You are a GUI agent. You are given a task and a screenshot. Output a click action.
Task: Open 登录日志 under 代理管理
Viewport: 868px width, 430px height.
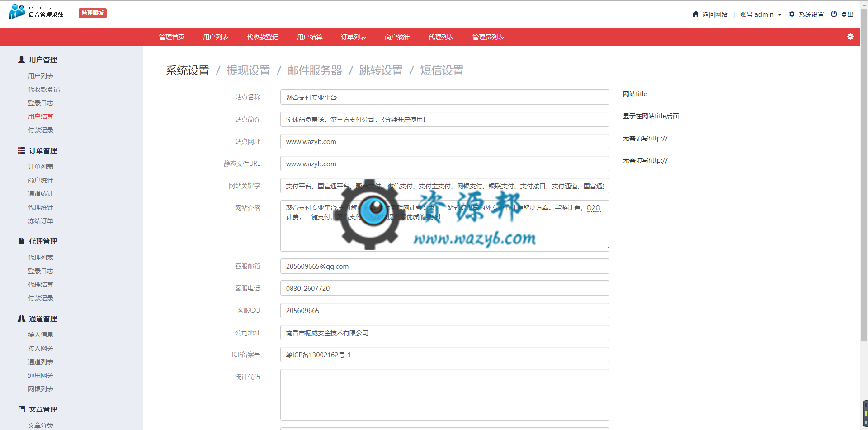point(41,271)
